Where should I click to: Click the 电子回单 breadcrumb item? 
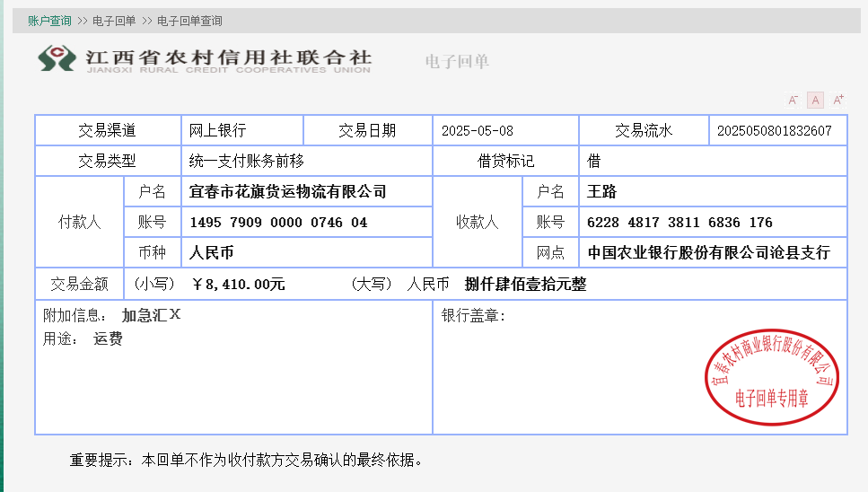point(114,21)
